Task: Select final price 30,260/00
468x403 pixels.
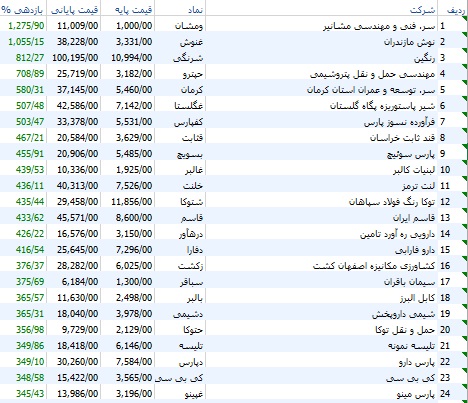Action: 77,362
